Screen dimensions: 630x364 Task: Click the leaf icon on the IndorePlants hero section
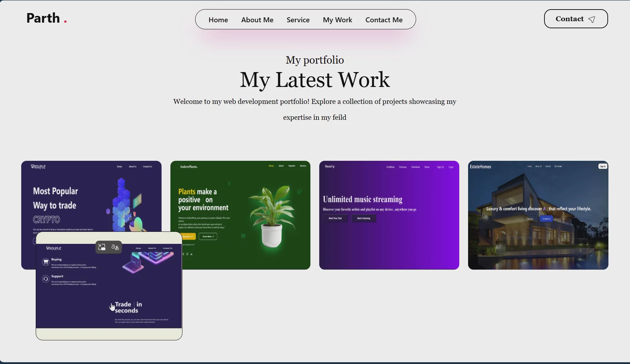coord(299,192)
